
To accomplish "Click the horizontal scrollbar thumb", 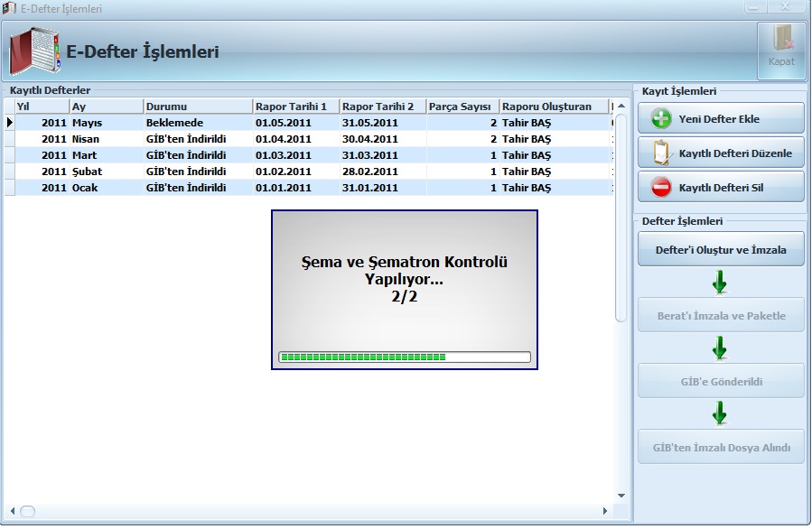I will tap(27, 512).
